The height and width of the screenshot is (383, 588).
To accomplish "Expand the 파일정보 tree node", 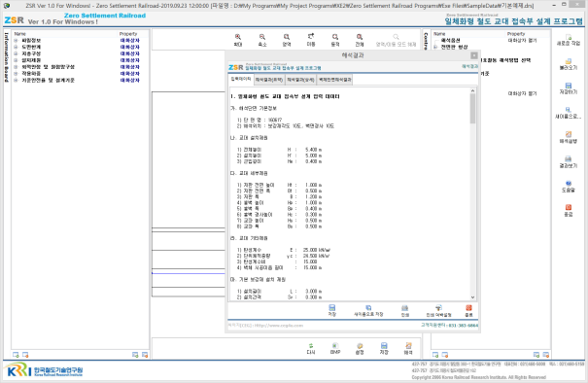I will point(16,41).
